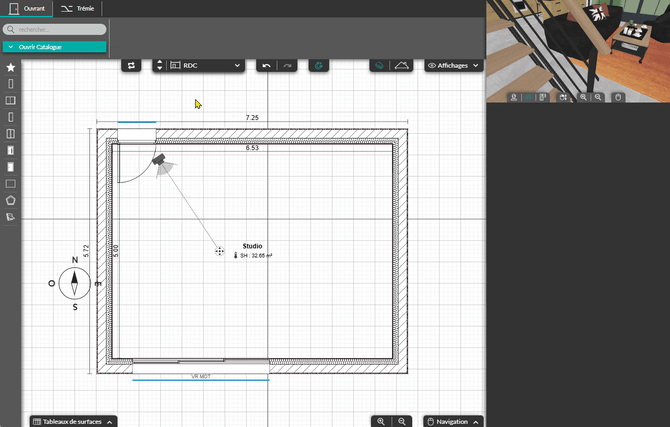This screenshot has height=427, width=670.
Task: Click the 5.72 outer height dimension
Action: 86,251
